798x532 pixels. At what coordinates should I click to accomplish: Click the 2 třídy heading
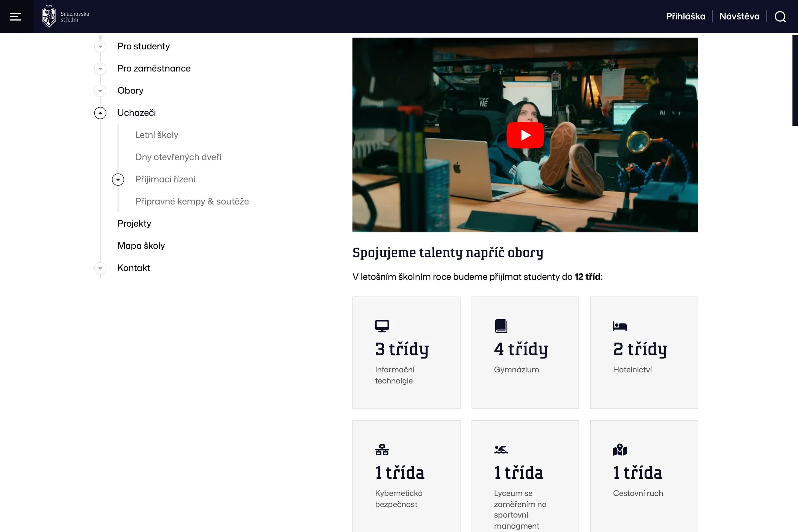[x=640, y=349]
